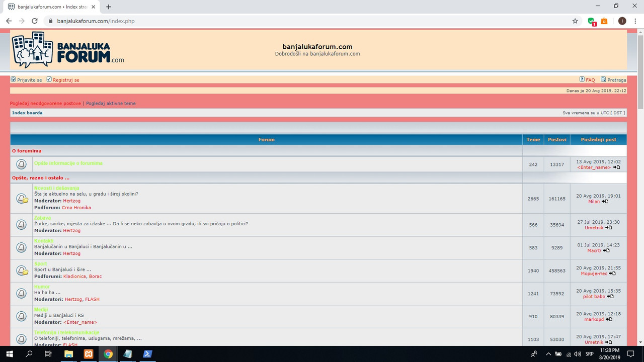
Task: Open the Humor forum
Action: tap(41, 287)
